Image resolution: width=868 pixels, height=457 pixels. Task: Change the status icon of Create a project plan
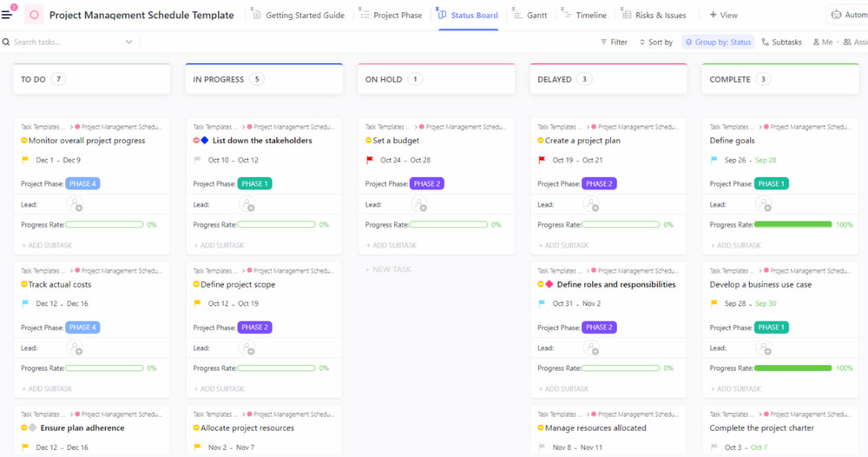[x=541, y=141]
